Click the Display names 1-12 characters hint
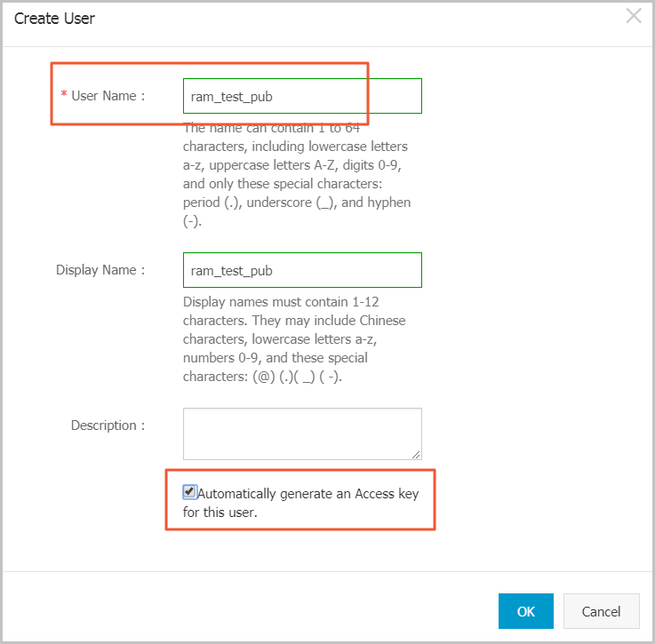Image resolution: width=655 pixels, height=644 pixels. [x=294, y=338]
